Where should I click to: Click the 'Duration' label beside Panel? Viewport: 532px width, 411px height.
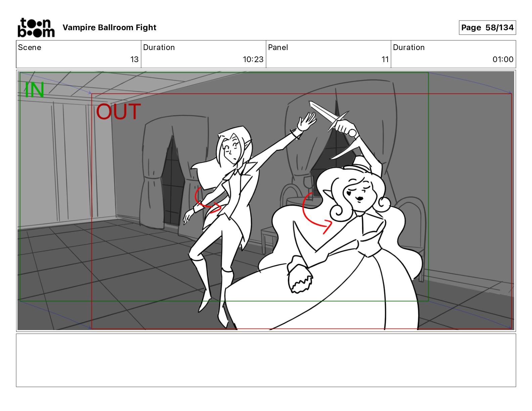(409, 47)
